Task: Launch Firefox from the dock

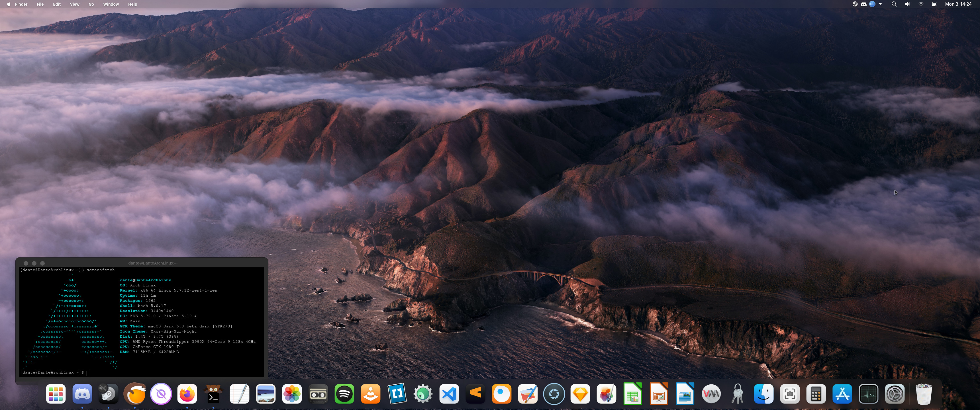Action: [187, 394]
